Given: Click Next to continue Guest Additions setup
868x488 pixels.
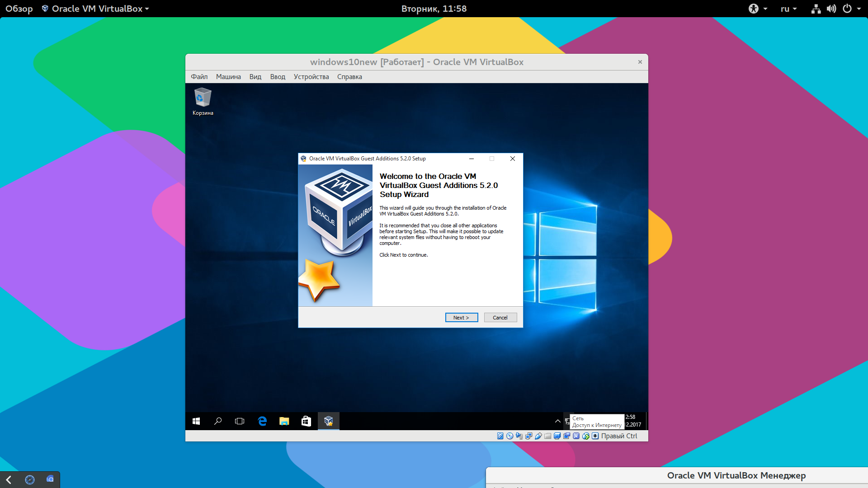Looking at the screenshot, I should [462, 318].
